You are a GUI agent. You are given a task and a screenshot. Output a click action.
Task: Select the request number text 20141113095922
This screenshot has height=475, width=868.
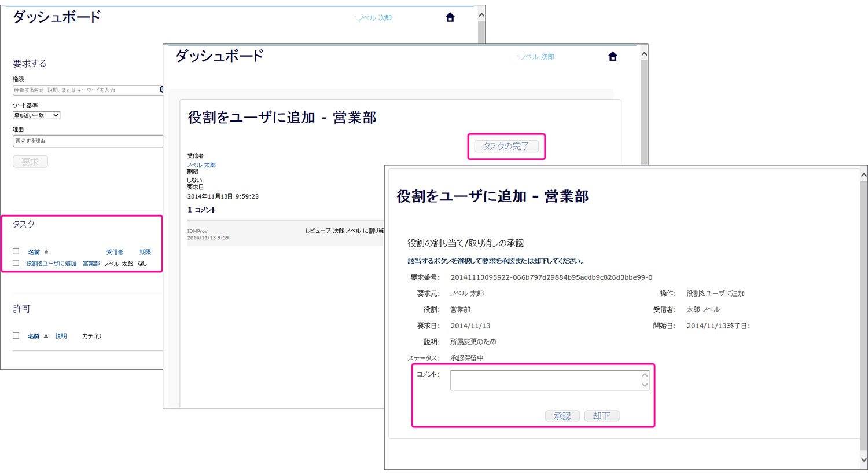coord(480,277)
